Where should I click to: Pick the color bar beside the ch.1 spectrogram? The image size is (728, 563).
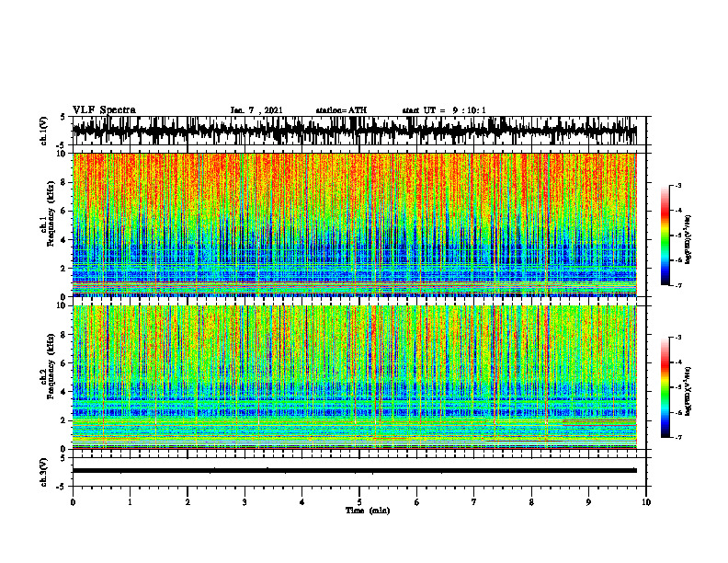click(x=665, y=236)
